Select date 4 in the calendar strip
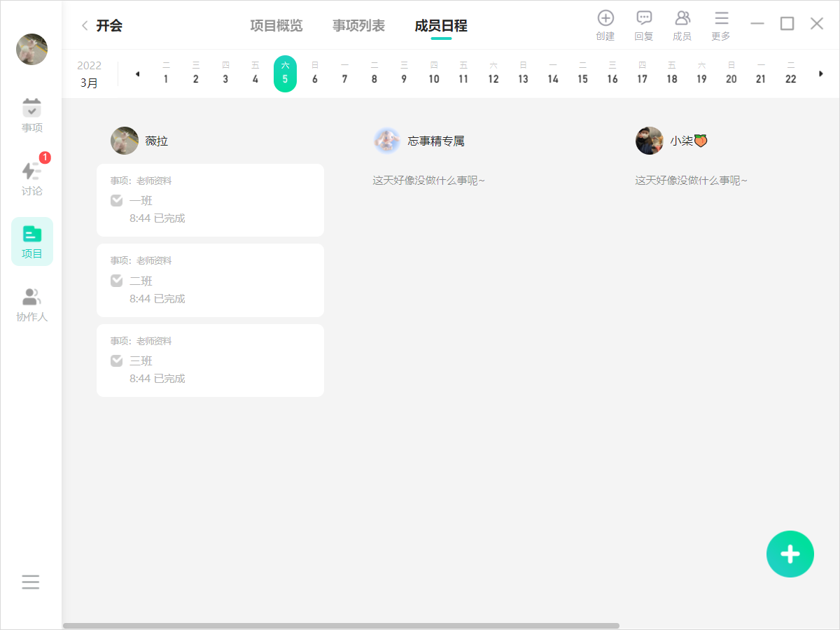This screenshot has width=840, height=630. click(x=255, y=73)
